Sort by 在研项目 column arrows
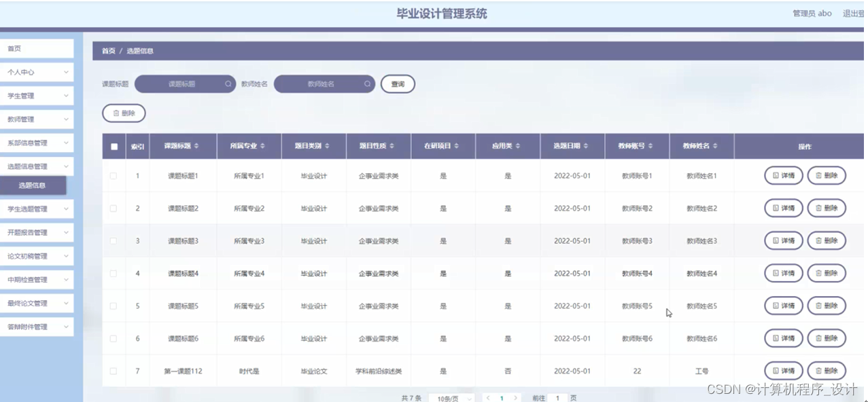868x402 pixels. point(457,146)
